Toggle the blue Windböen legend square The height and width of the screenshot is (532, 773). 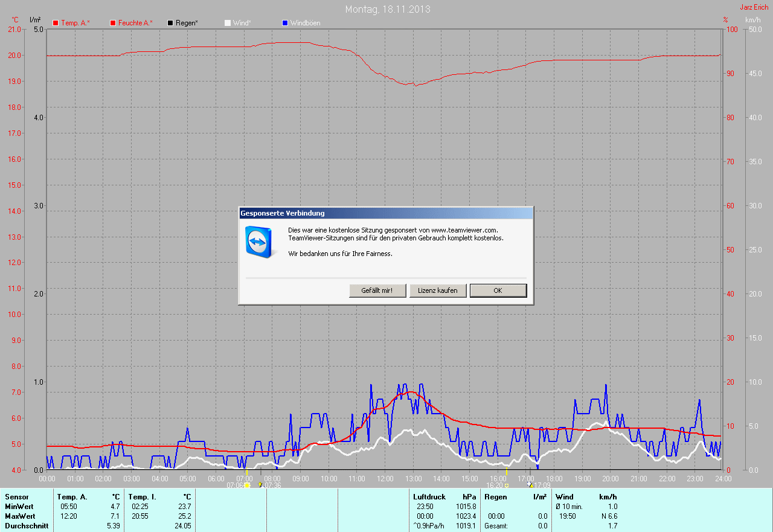(x=285, y=23)
